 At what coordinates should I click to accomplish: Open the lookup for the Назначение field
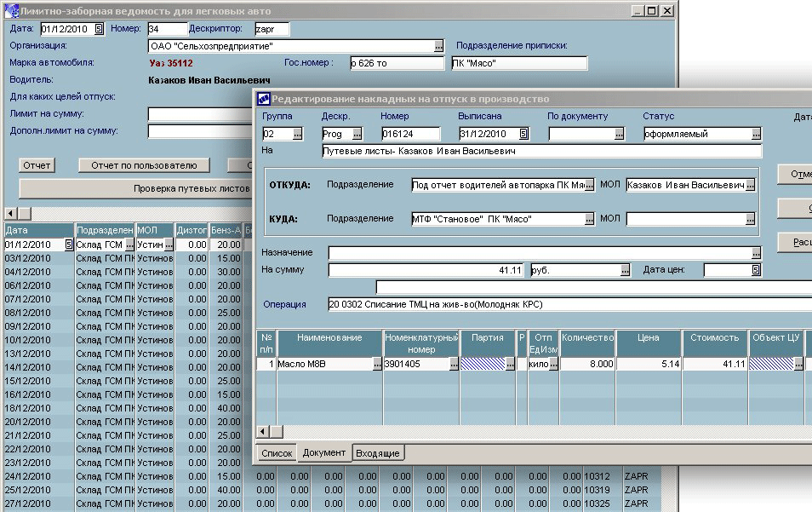pos(755,253)
